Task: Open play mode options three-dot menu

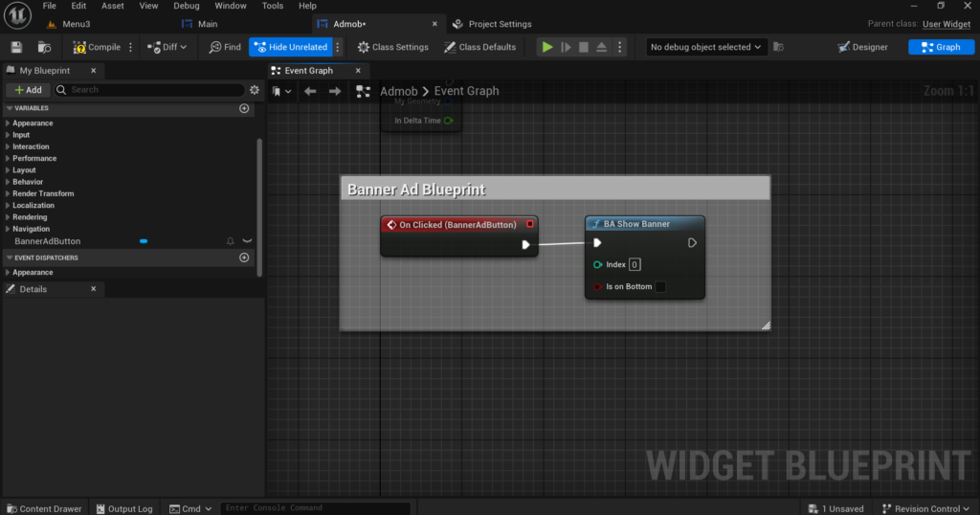Action: (x=619, y=47)
